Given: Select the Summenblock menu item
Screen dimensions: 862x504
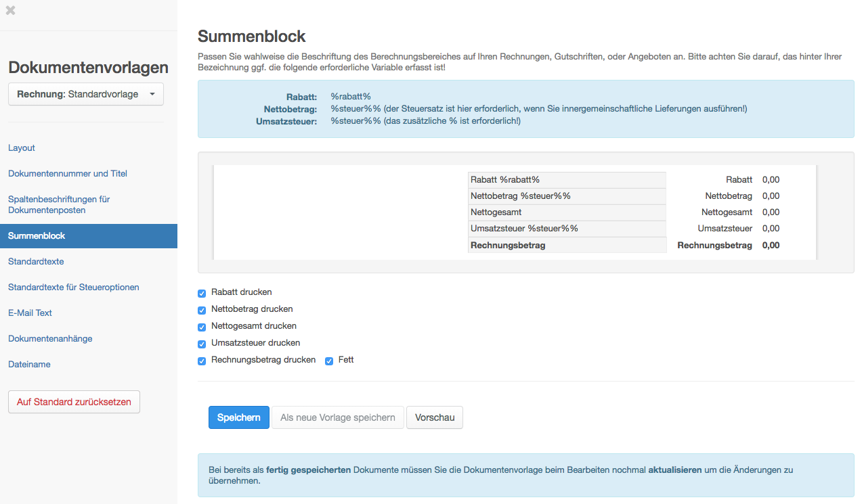Looking at the screenshot, I should (37, 236).
